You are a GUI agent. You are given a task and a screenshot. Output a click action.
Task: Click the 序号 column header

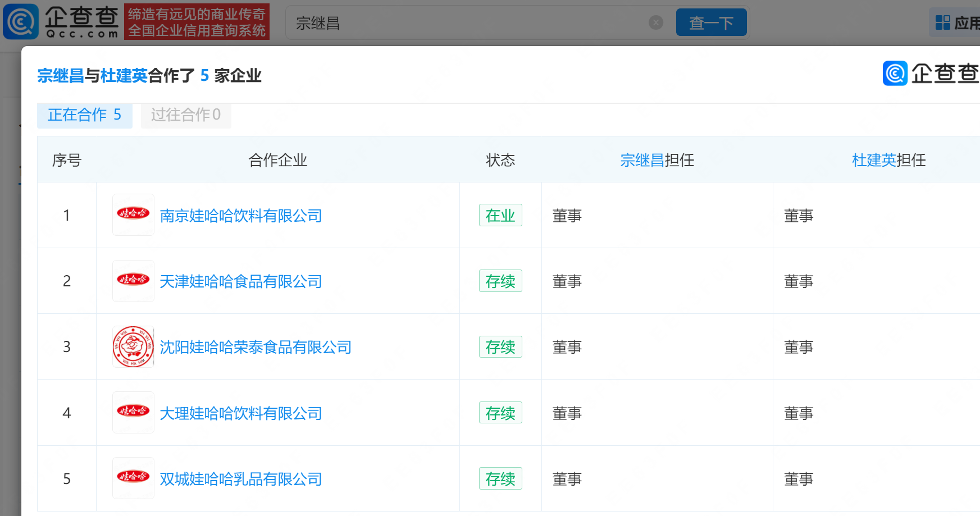coord(67,160)
